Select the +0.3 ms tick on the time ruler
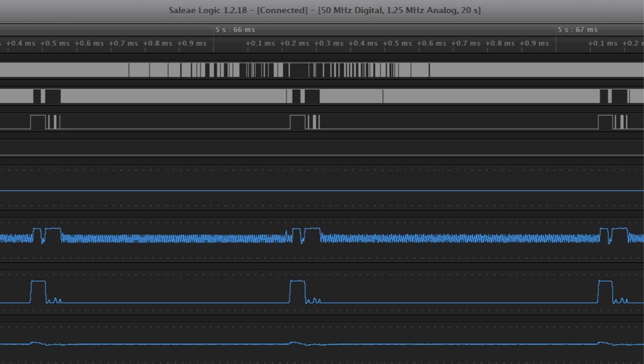 (329, 43)
